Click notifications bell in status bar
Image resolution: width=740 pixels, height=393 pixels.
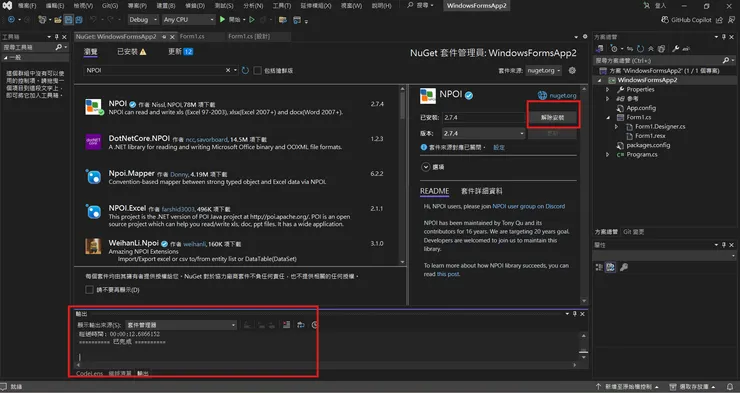(x=730, y=387)
